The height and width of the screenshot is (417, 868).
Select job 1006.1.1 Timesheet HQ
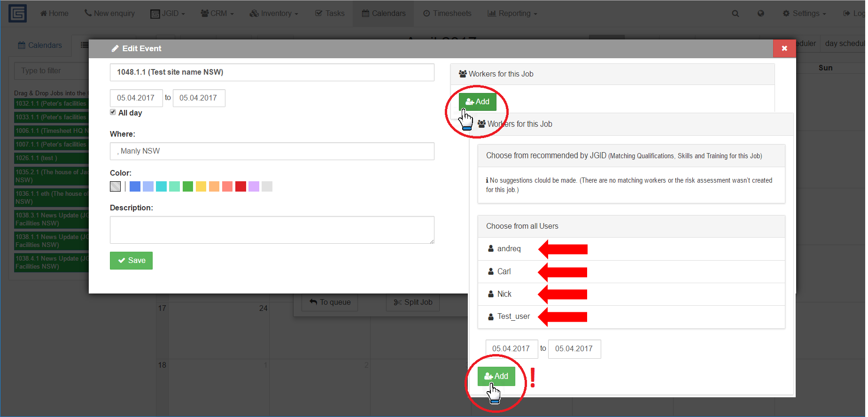pyautogui.click(x=51, y=131)
